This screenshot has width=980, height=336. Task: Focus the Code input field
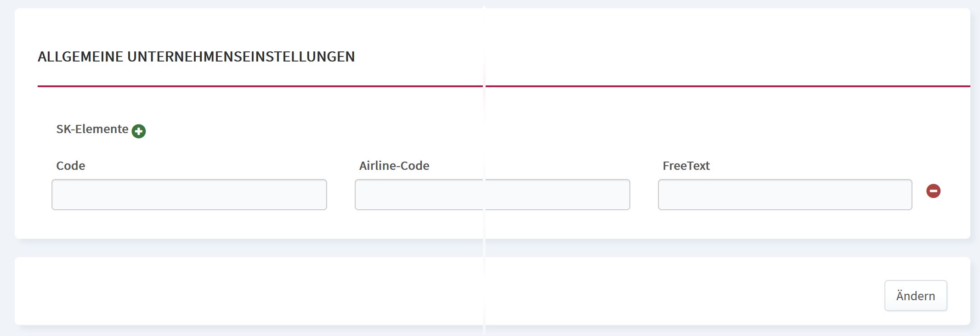(x=189, y=195)
